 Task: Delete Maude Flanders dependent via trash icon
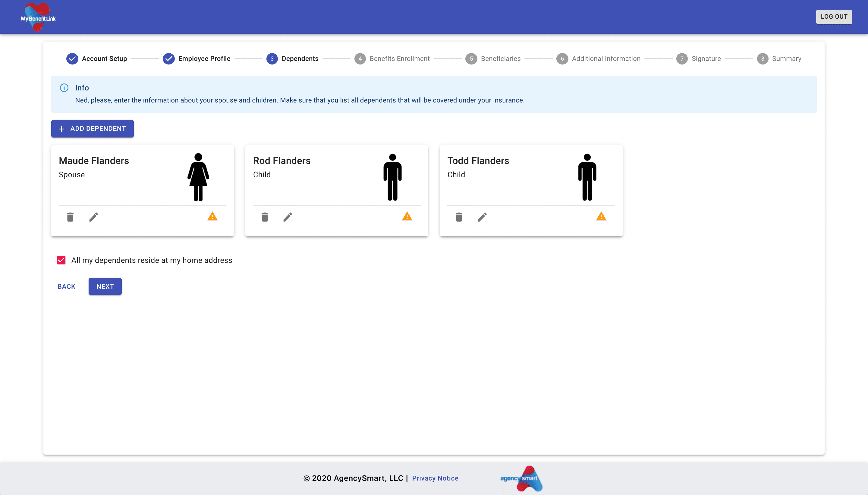pos(70,217)
